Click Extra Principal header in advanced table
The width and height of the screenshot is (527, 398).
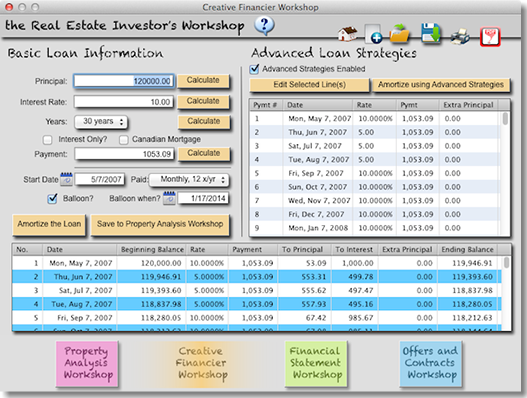pos(468,105)
